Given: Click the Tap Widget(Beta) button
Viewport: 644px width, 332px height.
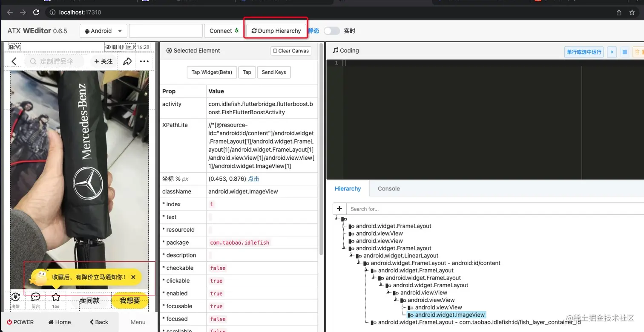Looking at the screenshot, I should tap(212, 72).
